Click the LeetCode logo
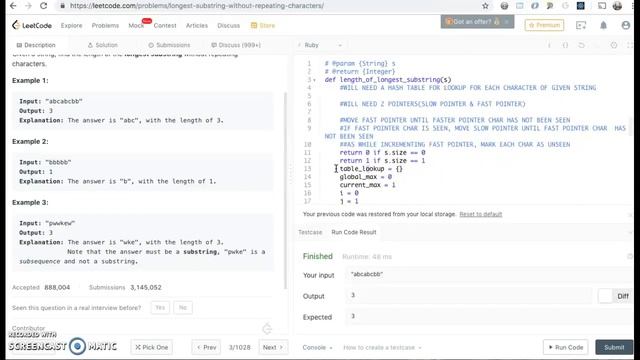Viewport: 640px width, 360px height. coord(32,25)
